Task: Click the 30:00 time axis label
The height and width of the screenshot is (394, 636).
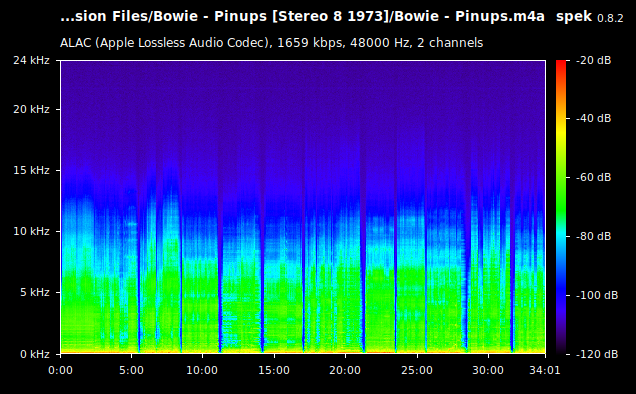Action: point(488,370)
